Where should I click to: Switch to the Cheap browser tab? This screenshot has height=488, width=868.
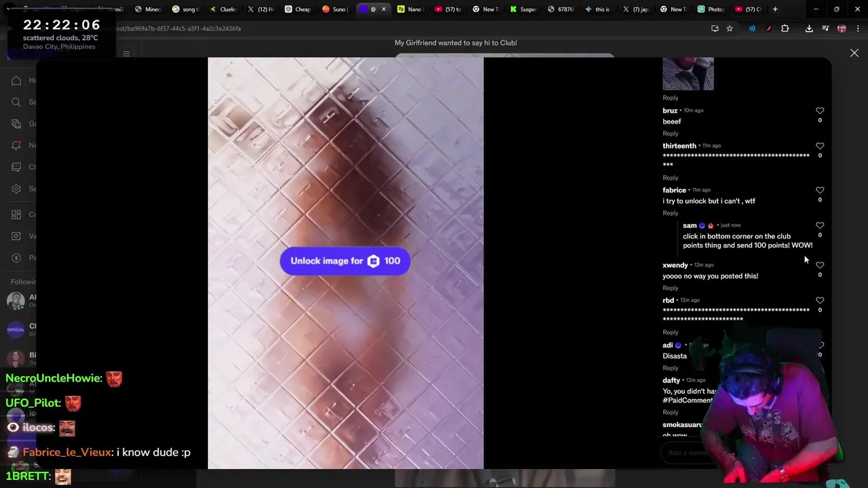tap(298, 9)
